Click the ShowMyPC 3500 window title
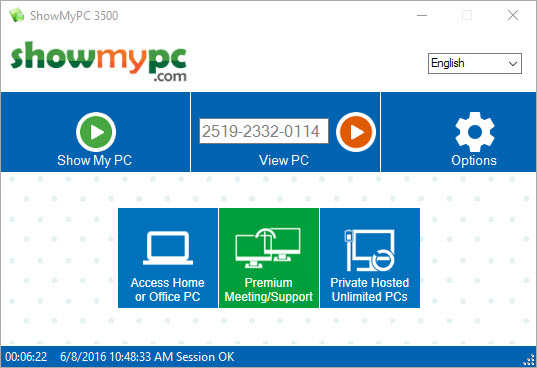The height and width of the screenshot is (368, 537). click(74, 16)
